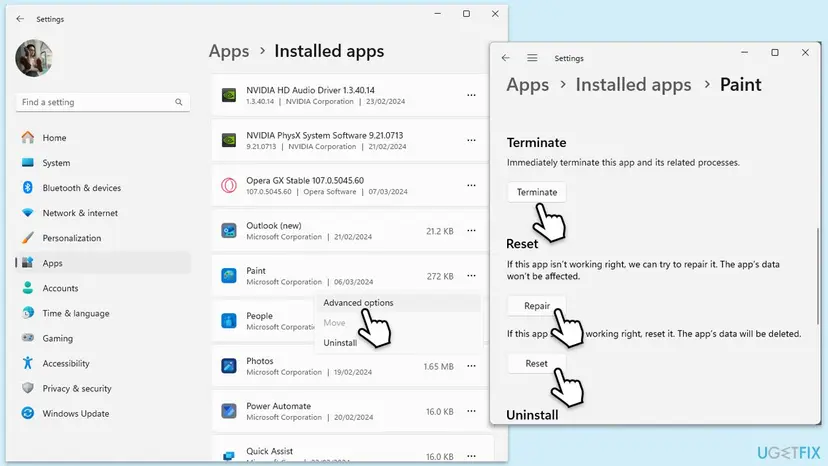This screenshot has height=466, width=828.
Task: Click the Repair button
Action: (x=537, y=306)
